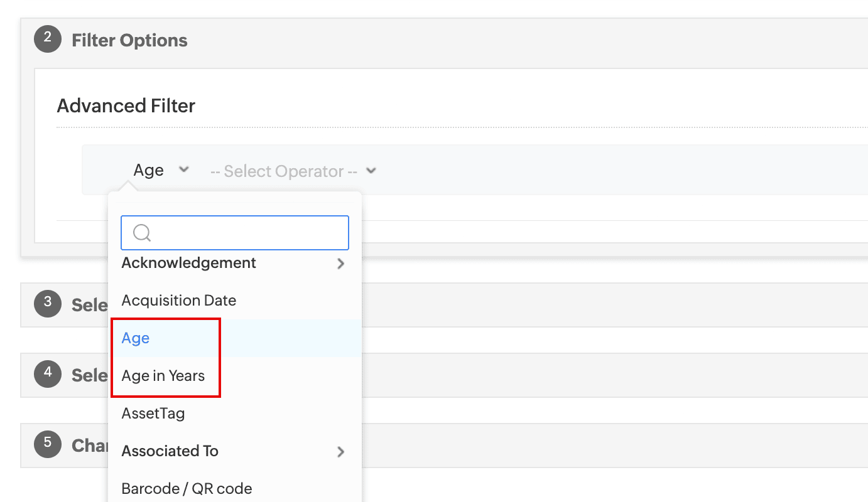This screenshot has width=868, height=502.
Task: Click the chevron beside the Age field selector
Action: [x=183, y=169]
